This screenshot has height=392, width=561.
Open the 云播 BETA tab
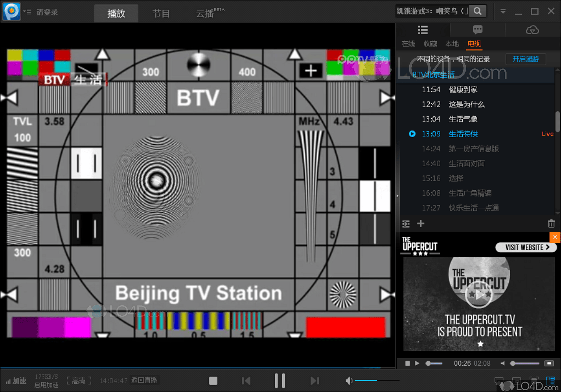210,14
